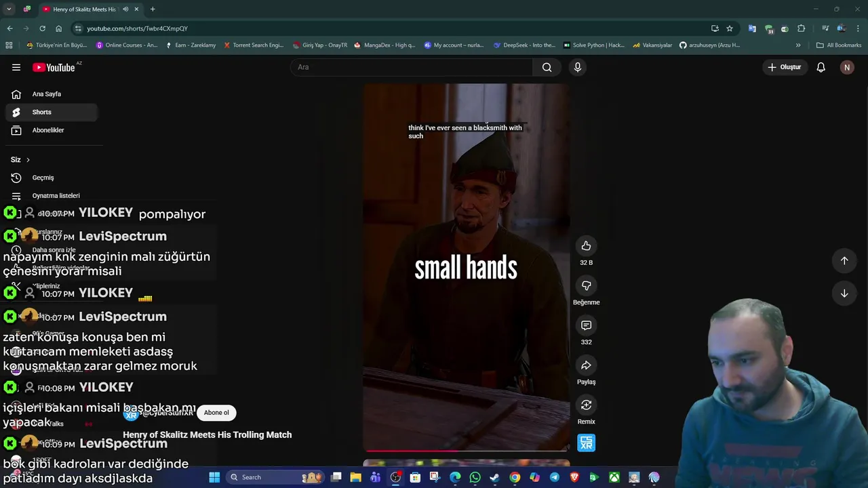The height and width of the screenshot is (488, 868).
Task: Pause the short by clicking the video
Action: (467, 268)
